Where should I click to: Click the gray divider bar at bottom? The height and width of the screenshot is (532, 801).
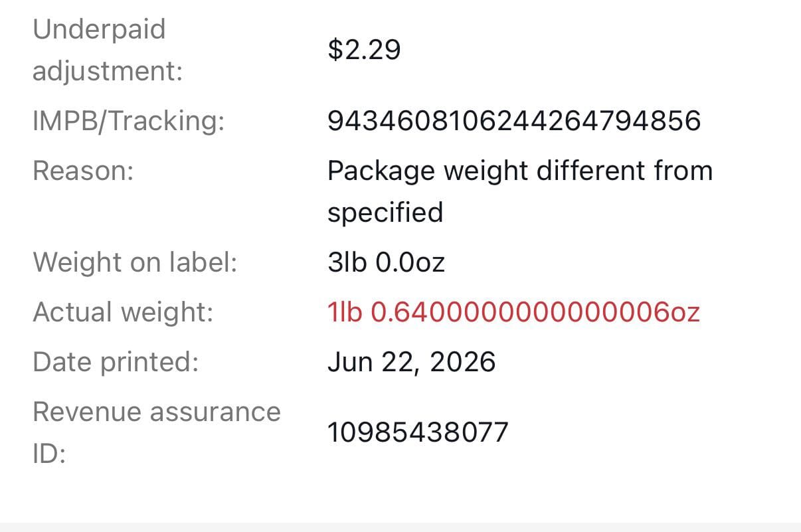tap(400, 527)
